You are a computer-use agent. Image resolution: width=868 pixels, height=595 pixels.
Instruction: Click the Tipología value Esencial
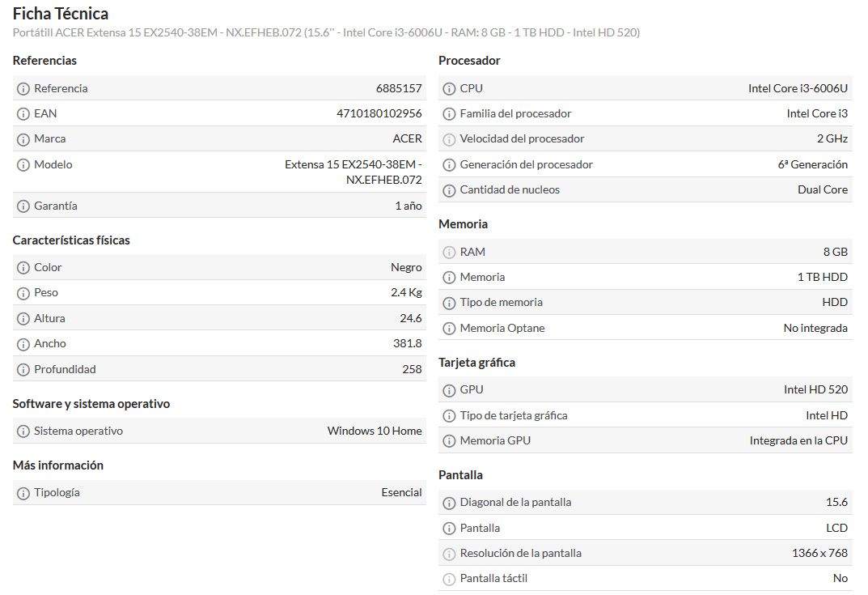click(x=401, y=492)
